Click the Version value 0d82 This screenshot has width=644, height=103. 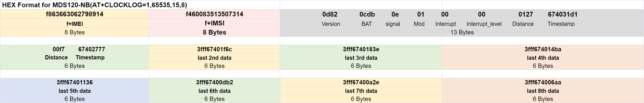click(330, 14)
